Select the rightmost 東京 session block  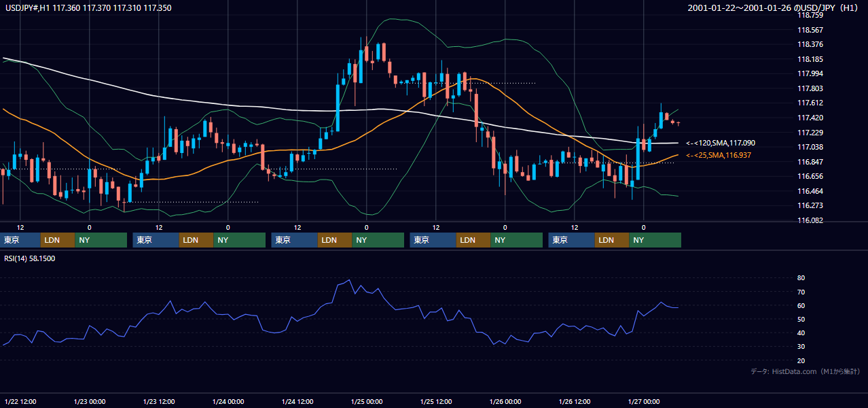tap(571, 240)
